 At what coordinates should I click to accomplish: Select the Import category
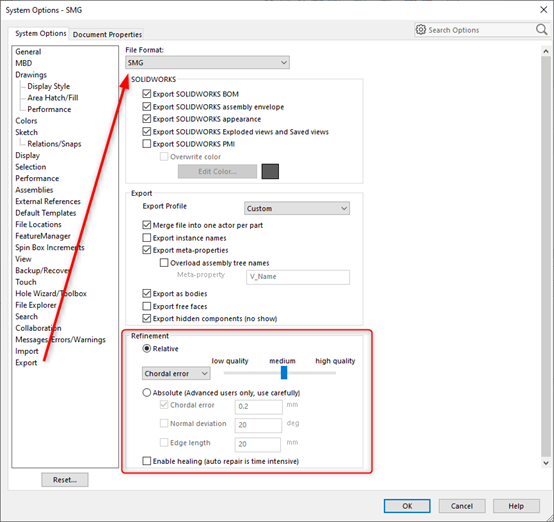26,351
